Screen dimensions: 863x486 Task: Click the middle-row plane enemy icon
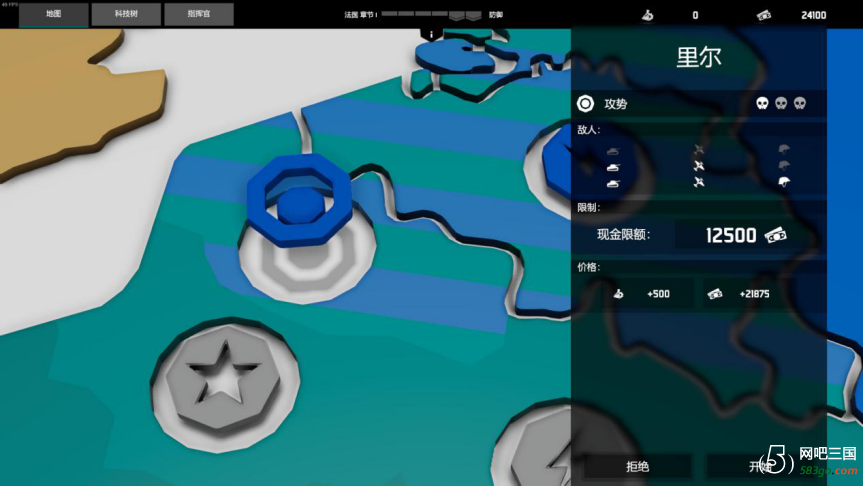click(x=699, y=166)
